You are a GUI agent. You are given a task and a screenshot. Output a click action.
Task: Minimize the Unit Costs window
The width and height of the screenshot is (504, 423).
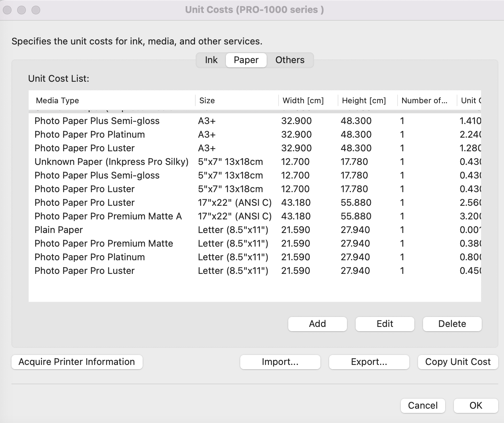click(22, 10)
